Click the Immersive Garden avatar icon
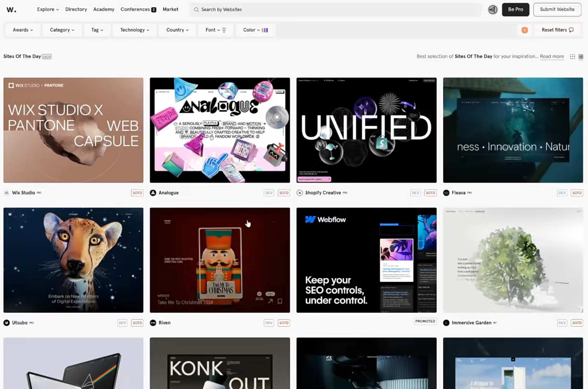Image resolution: width=588 pixels, height=389 pixels. click(446, 323)
